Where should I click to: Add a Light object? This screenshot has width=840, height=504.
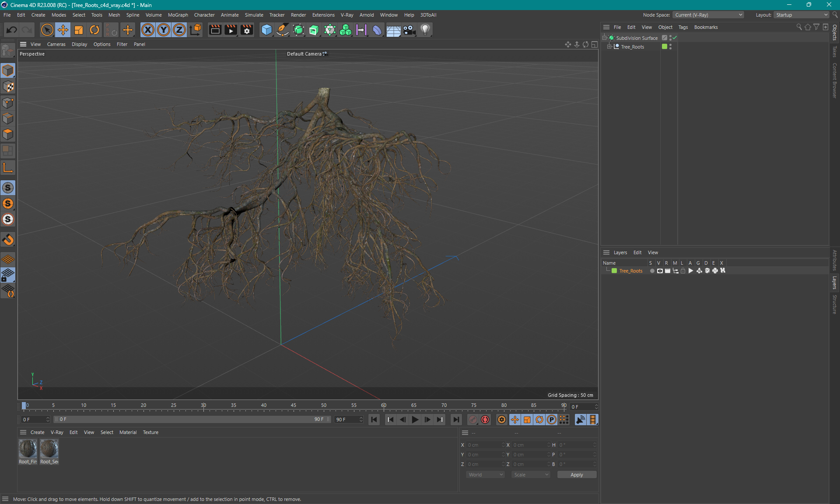click(x=425, y=30)
